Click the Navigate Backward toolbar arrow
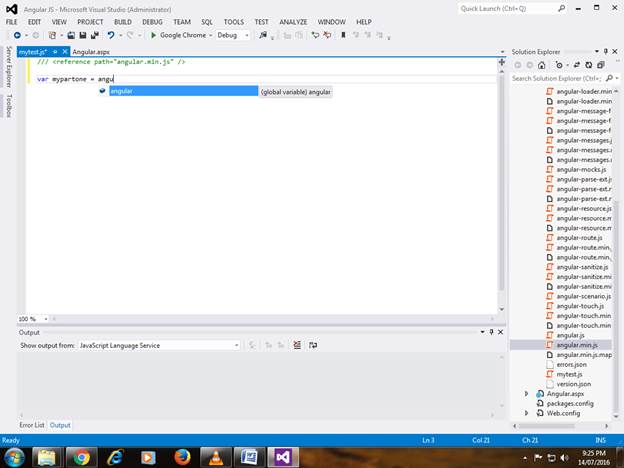 17,35
